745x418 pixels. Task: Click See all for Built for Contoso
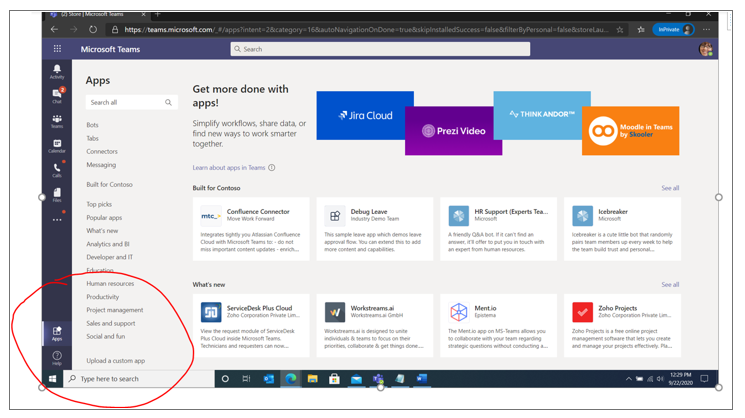point(669,188)
